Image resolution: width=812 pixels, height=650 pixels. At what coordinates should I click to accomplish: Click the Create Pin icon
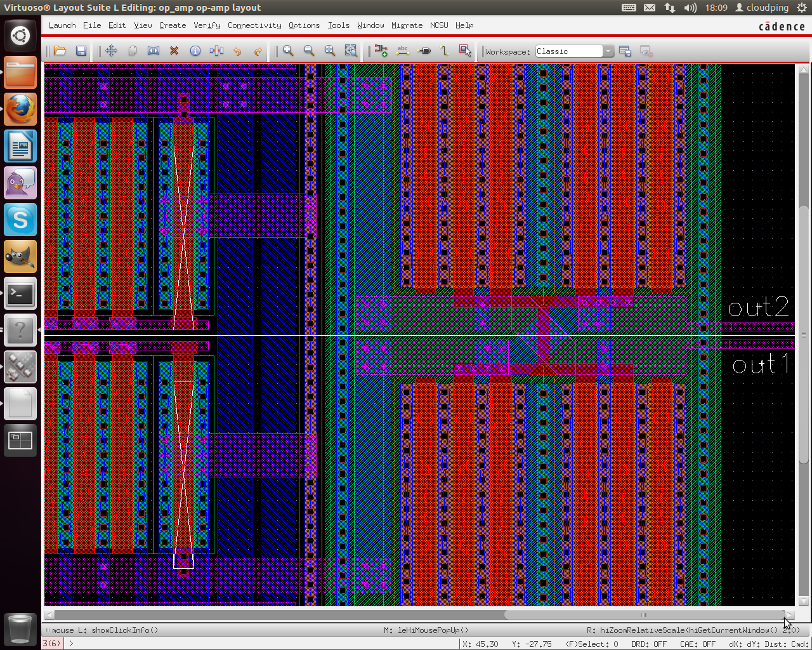coord(424,51)
